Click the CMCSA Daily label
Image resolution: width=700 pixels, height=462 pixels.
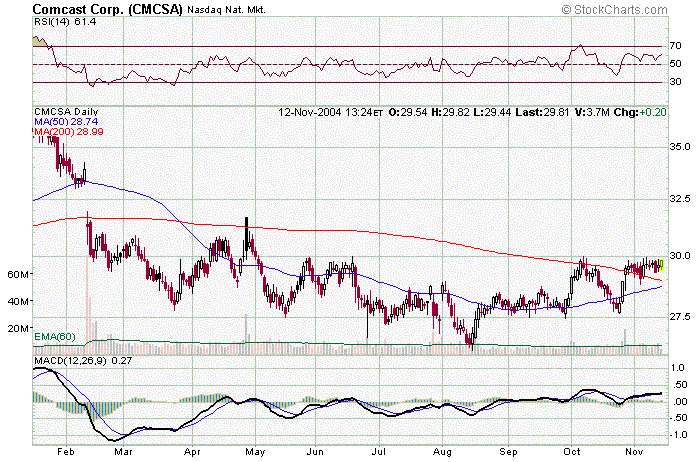[66, 112]
